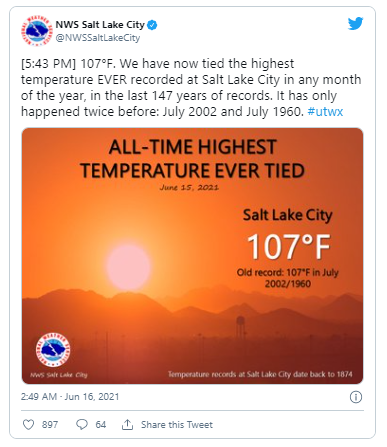387x447 pixels.
Task: Open the tweet info circle icon
Action: click(356, 397)
